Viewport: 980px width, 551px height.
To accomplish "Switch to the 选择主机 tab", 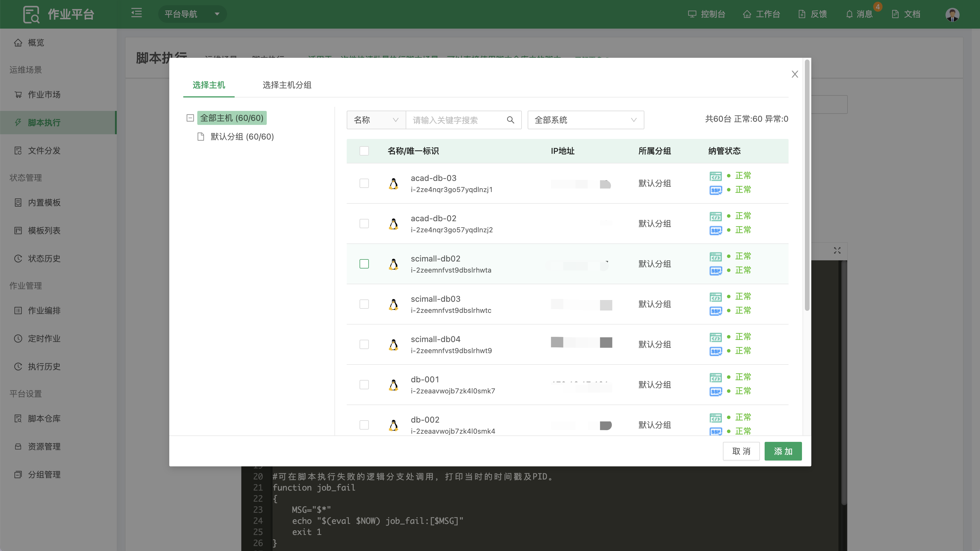I will (x=208, y=85).
